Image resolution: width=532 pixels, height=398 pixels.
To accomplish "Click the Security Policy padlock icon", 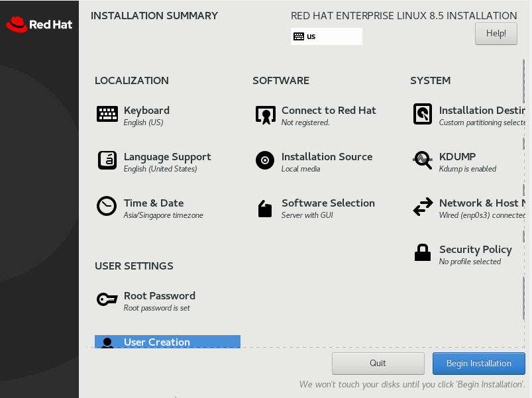I will [x=423, y=252].
